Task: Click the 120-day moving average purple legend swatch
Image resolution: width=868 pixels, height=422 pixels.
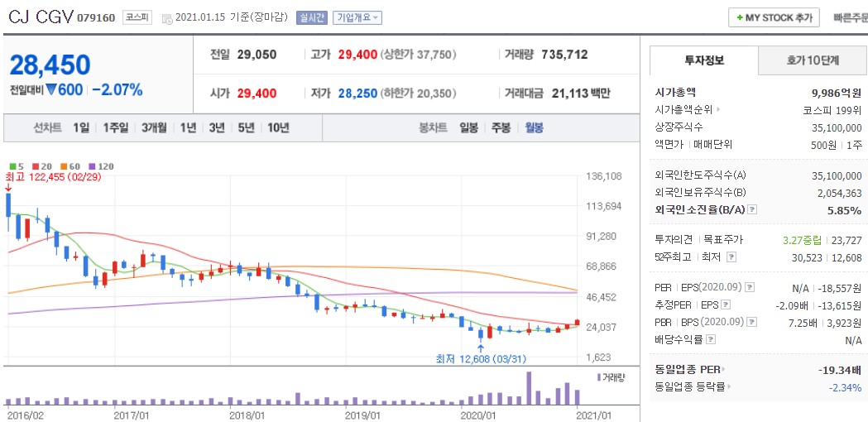Action: click(x=92, y=166)
